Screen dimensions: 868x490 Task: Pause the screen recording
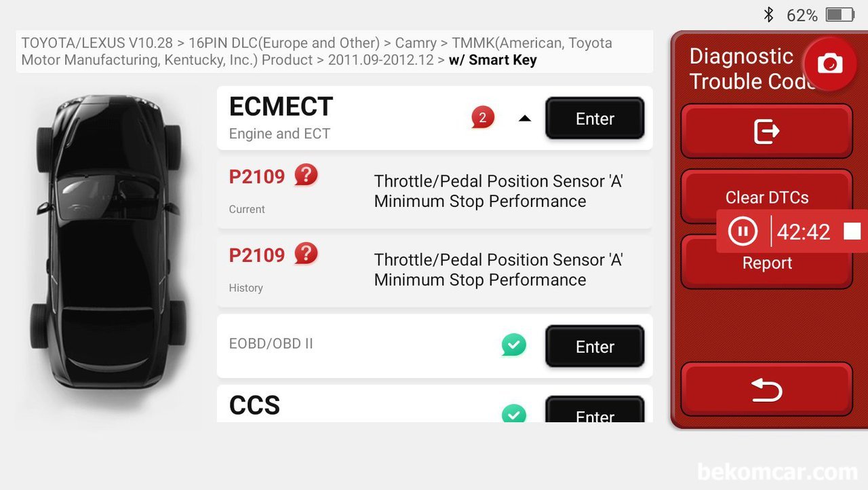743,231
